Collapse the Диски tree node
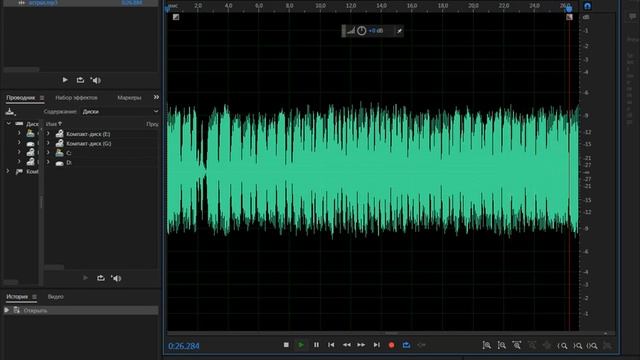The height and width of the screenshot is (360, 640). 8,123
